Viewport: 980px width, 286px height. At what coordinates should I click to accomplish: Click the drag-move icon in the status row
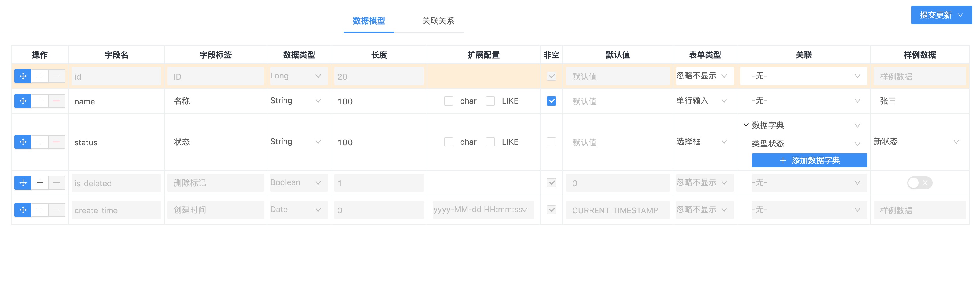23,142
